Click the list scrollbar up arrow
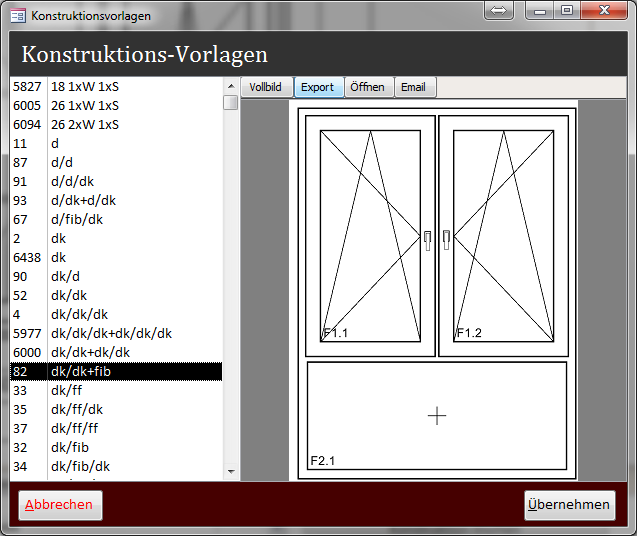Screen dimensions: 637x536 tap(231, 86)
